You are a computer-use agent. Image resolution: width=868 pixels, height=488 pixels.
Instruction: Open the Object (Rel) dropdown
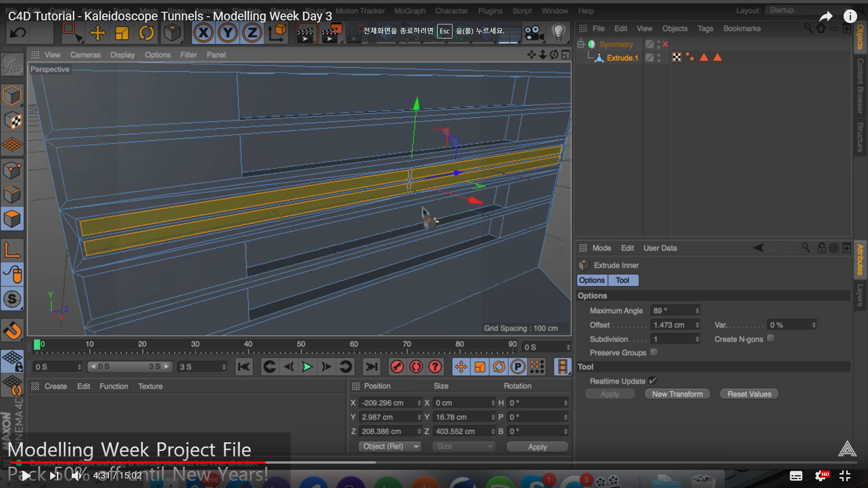coord(390,446)
